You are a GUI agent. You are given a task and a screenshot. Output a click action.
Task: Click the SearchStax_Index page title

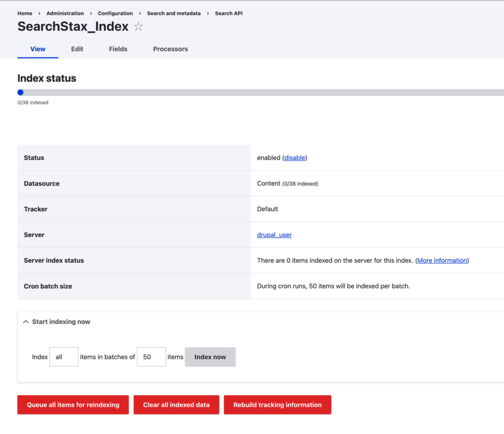tap(73, 27)
